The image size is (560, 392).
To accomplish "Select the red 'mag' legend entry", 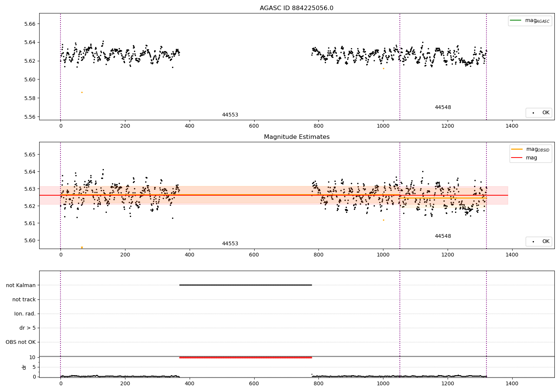I will point(524,158).
